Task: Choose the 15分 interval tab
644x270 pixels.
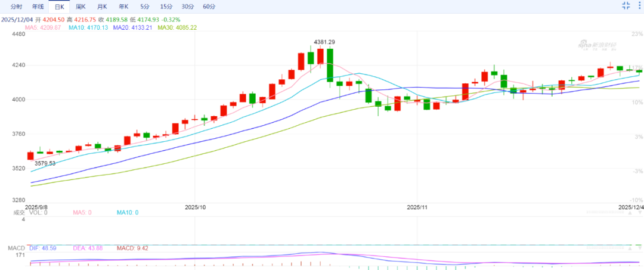Action: [x=166, y=7]
